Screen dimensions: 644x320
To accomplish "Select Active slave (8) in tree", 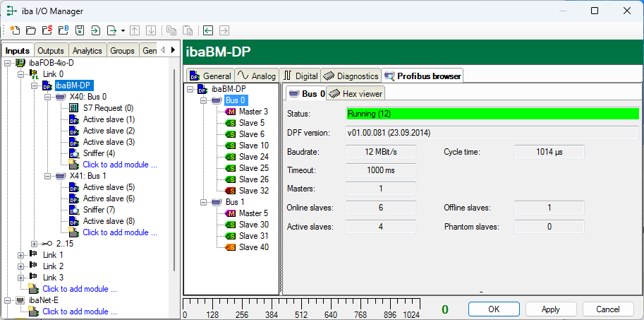I will 109,221.
